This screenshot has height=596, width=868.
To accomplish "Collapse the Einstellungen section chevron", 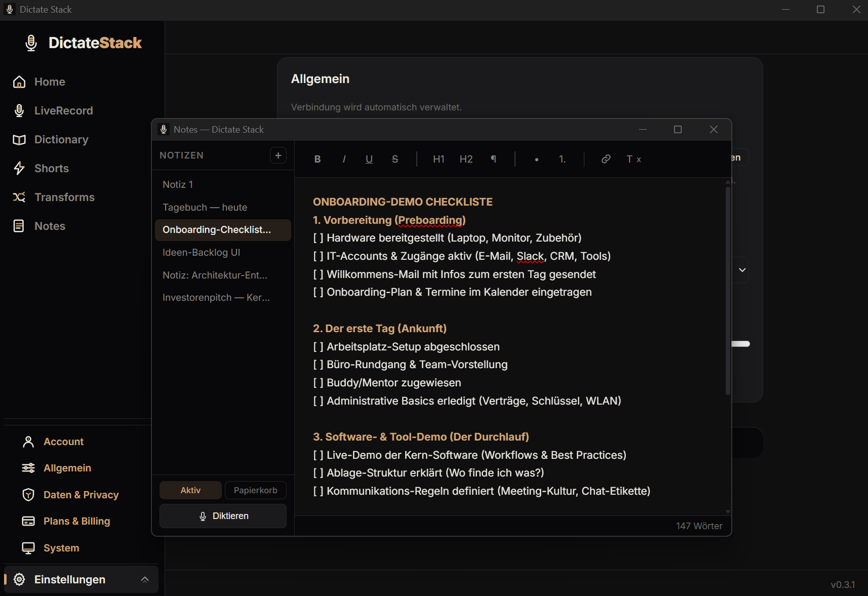I will click(145, 579).
